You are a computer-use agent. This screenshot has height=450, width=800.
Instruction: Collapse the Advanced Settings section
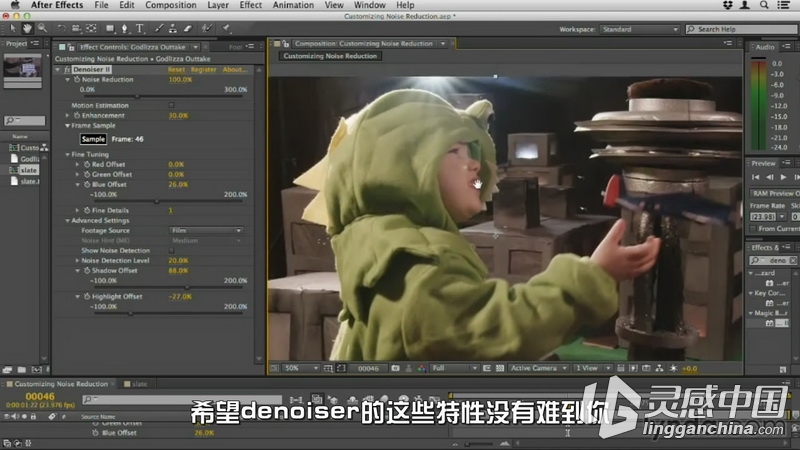(x=67, y=220)
